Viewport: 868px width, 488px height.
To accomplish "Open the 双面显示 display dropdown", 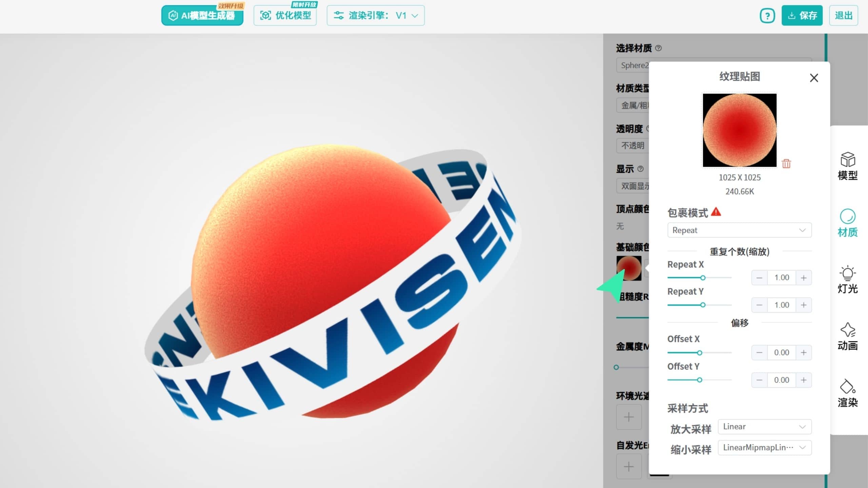I will point(633,186).
